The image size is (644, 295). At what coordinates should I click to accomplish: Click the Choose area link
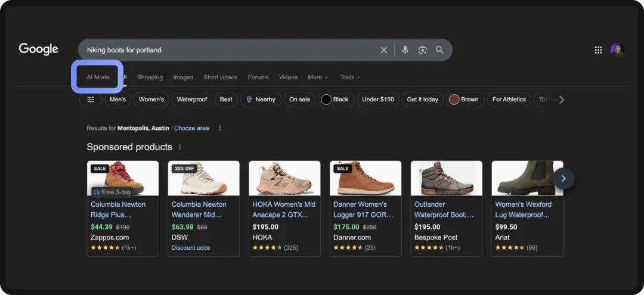191,128
